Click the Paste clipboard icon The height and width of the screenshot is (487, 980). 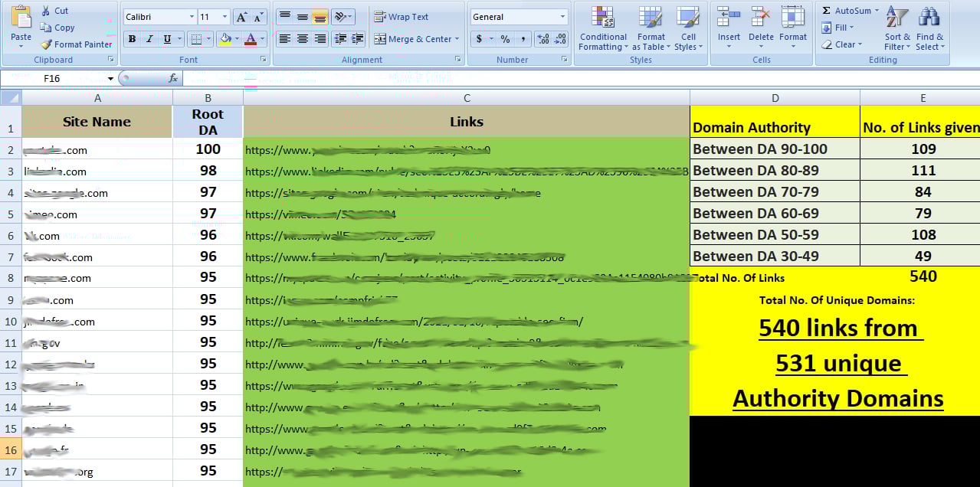click(x=21, y=17)
